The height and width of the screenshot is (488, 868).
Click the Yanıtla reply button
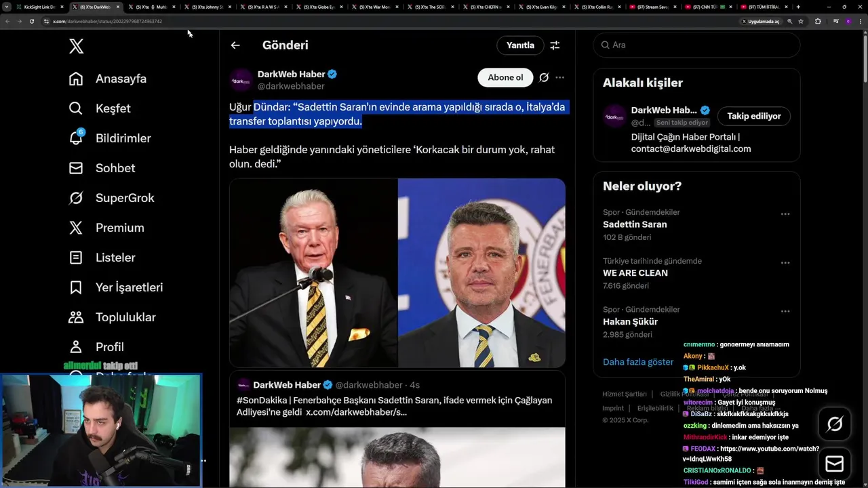pyautogui.click(x=520, y=45)
